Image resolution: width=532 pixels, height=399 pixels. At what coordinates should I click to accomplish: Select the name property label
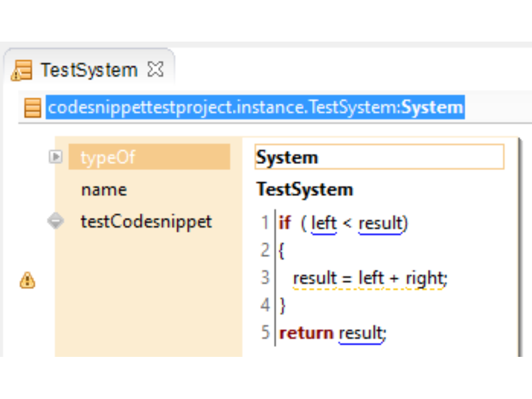(104, 190)
